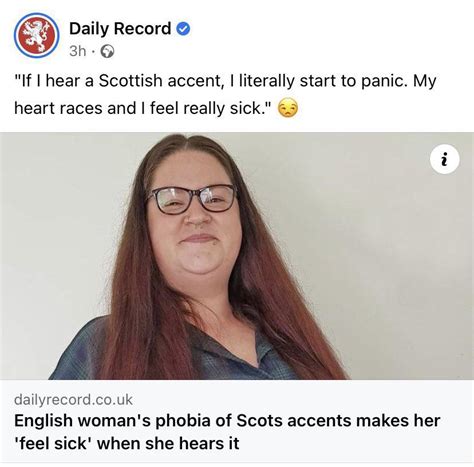Open the article preview photo
This screenshot has height=467, width=474.
237,256
